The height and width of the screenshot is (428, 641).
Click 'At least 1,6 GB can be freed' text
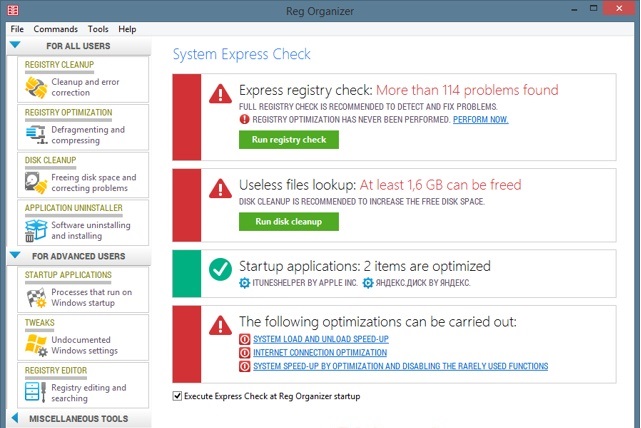tap(440, 185)
